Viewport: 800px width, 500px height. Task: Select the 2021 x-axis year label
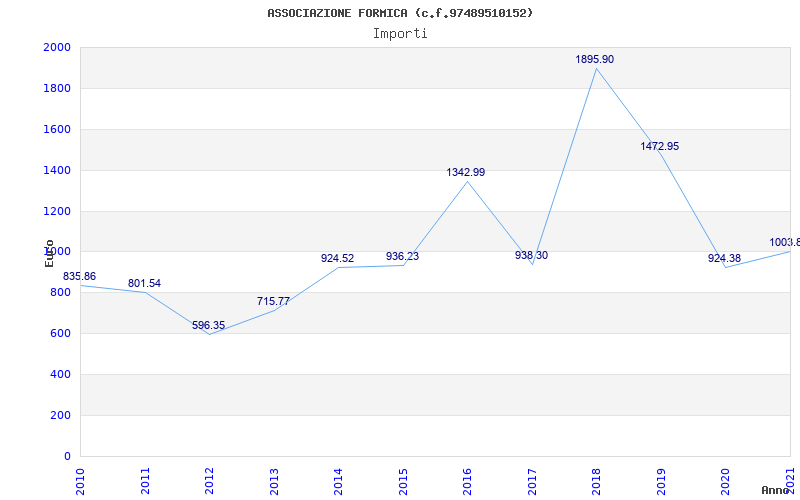click(x=790, y=481)
